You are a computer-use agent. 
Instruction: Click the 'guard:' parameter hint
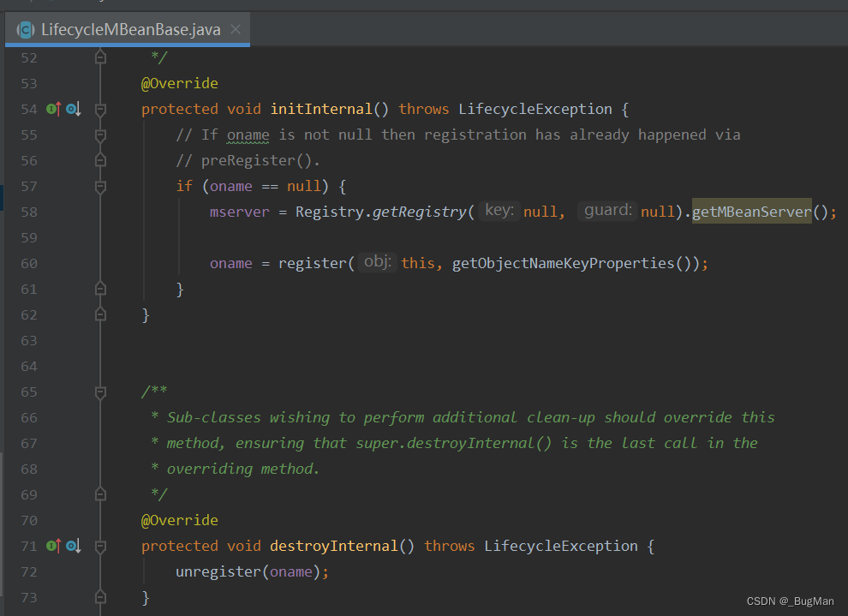(x=608, y=210)
